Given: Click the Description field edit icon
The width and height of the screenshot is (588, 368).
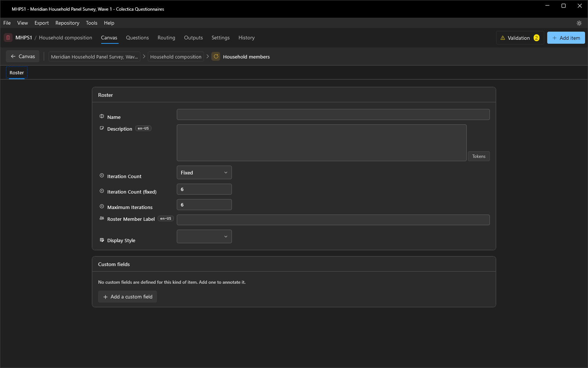Looking at the screenshot, I should click(102, 128).
